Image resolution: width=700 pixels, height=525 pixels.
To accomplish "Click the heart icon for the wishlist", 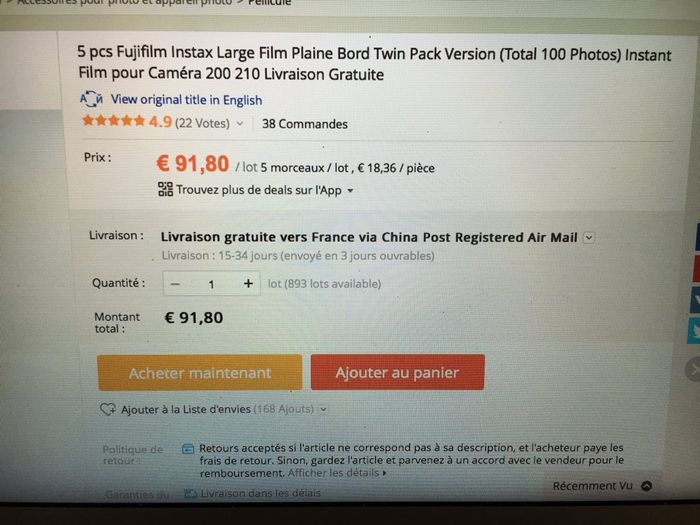I will pyautogui.click(x=109, y=409).
